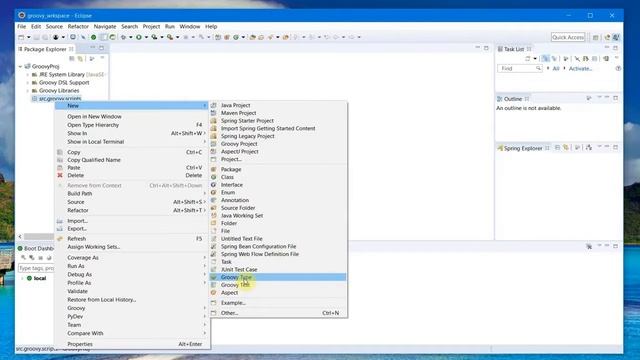Click Outline panel icon
640x360 pixels.
[500, 99]
